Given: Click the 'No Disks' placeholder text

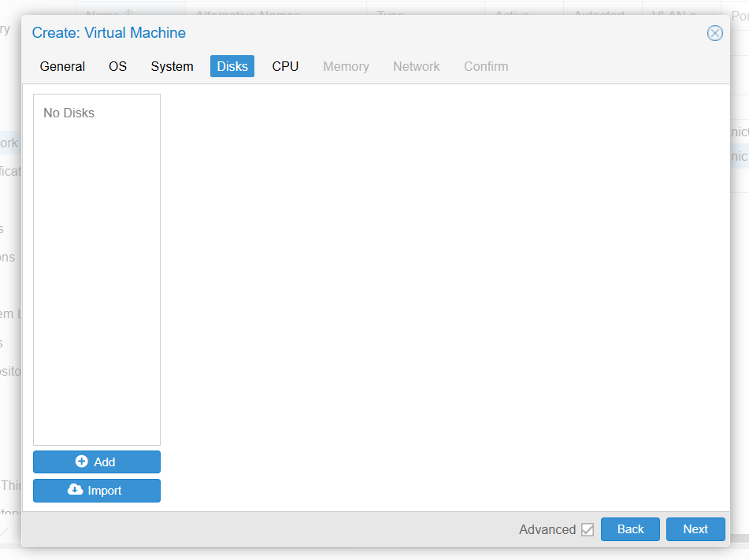Looking at the screenshot, I should coord(69,113).
